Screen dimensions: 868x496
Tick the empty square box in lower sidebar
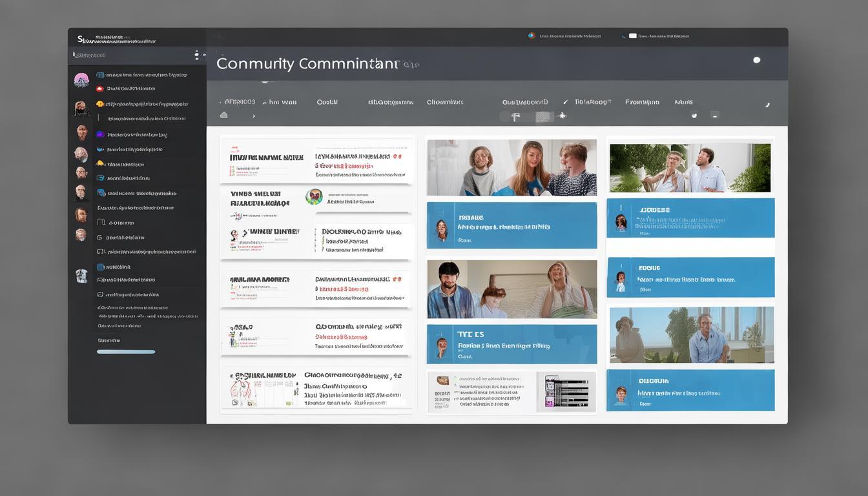point(100,222)
